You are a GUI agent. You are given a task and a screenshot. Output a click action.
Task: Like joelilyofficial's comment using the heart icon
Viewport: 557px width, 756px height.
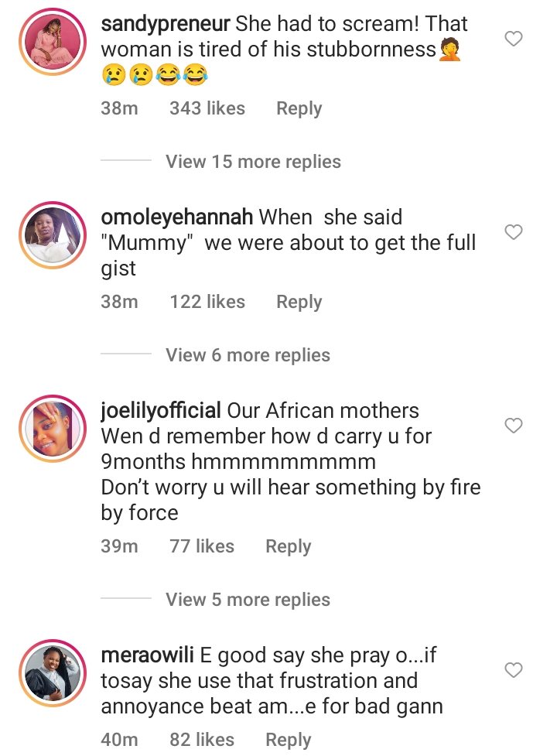(x=513, y=426)
